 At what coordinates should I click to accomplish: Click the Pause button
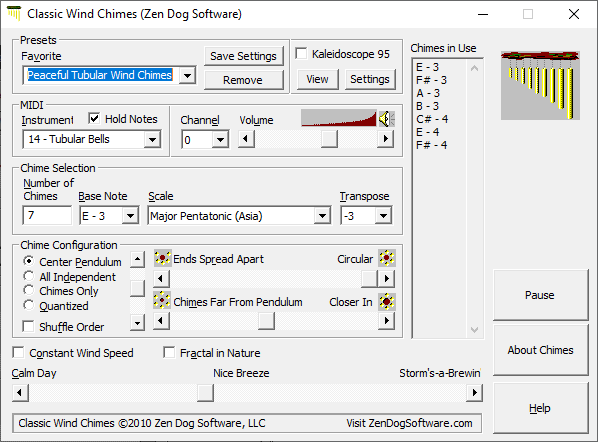click(x=540, y=295)
